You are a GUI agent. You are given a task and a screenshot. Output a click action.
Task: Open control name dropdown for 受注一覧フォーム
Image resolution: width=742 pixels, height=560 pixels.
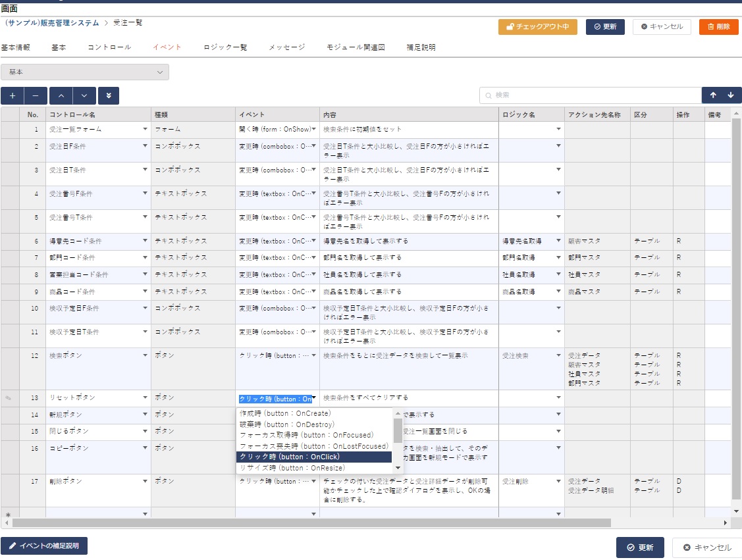tap(145, 129)
